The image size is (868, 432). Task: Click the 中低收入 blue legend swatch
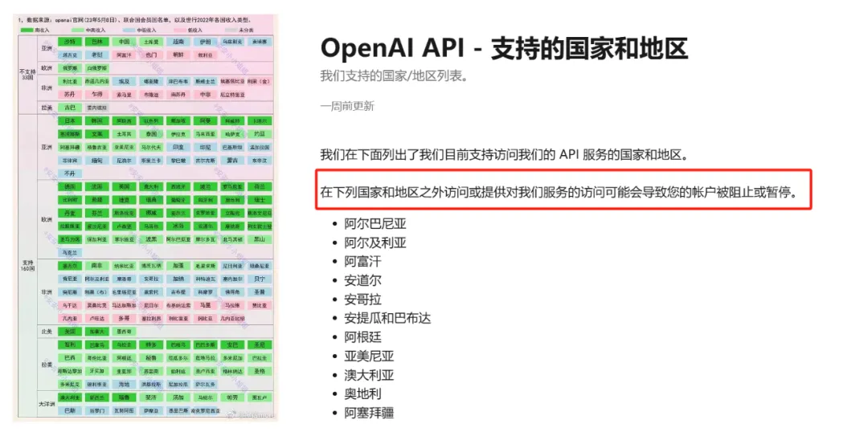point(129,30)
